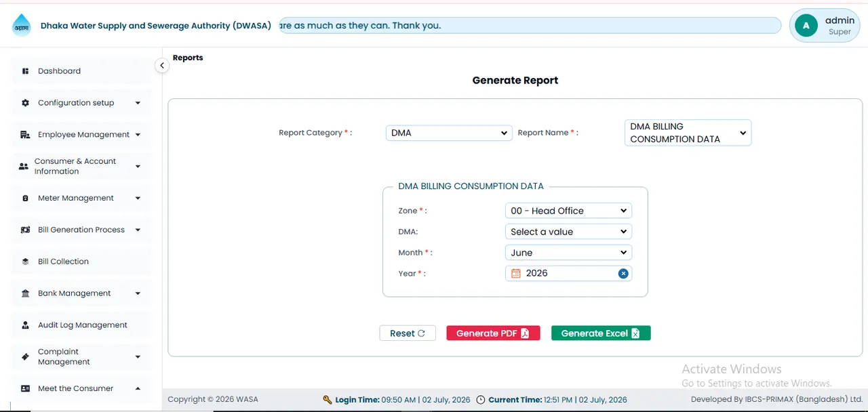The height and width of the screenshot is (412, 868).
Task: Click the Dhaka Water Supply and Sewerage Authority title
Action: (x=156, y=26)
